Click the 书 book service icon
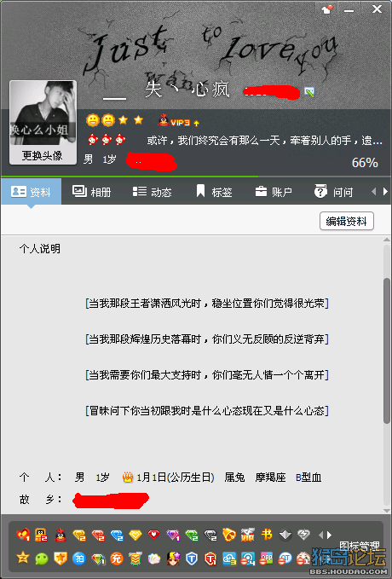The image size is (392, 579). click(267, 535)
